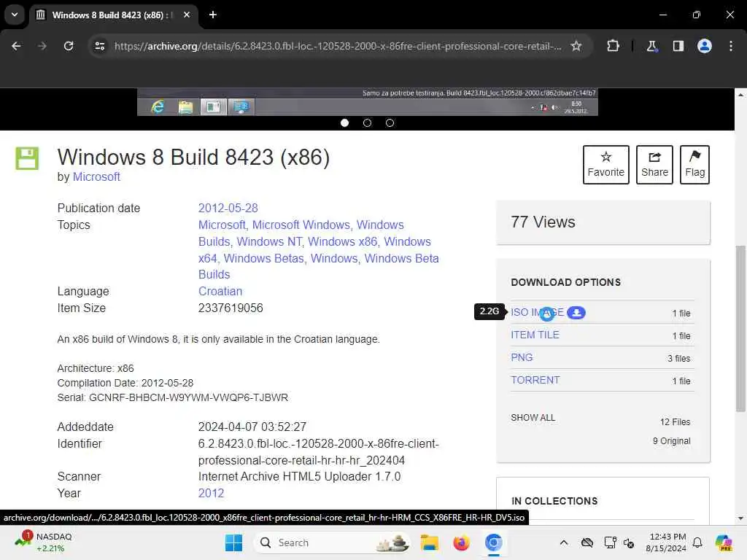This screenshot has height=560, width=747.
Task: Open the NASDAQ stock widget on taskbar
Action: (x=44, y=542)
